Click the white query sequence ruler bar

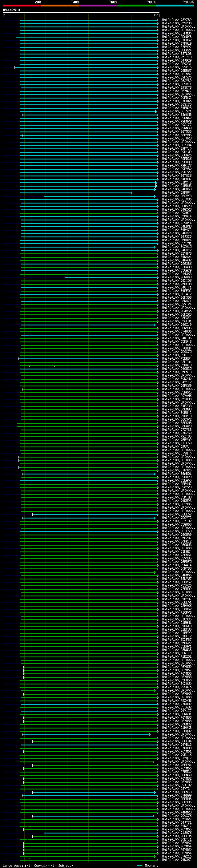tap(81, 13)
